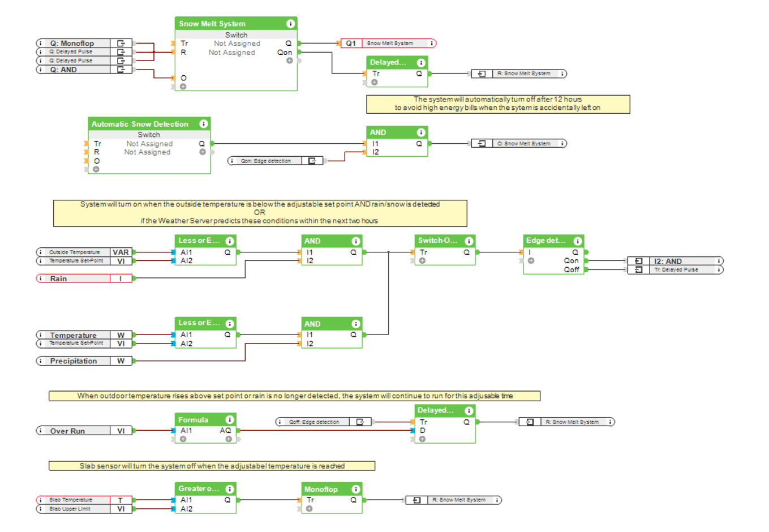
Task: Click info icon on Switch-On block
Action: tap(469, 241)
